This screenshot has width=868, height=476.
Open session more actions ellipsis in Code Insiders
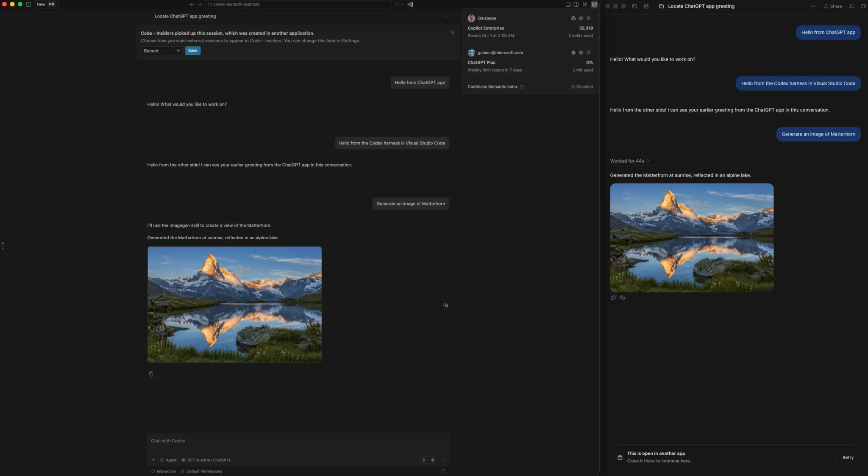pos(445,16)
